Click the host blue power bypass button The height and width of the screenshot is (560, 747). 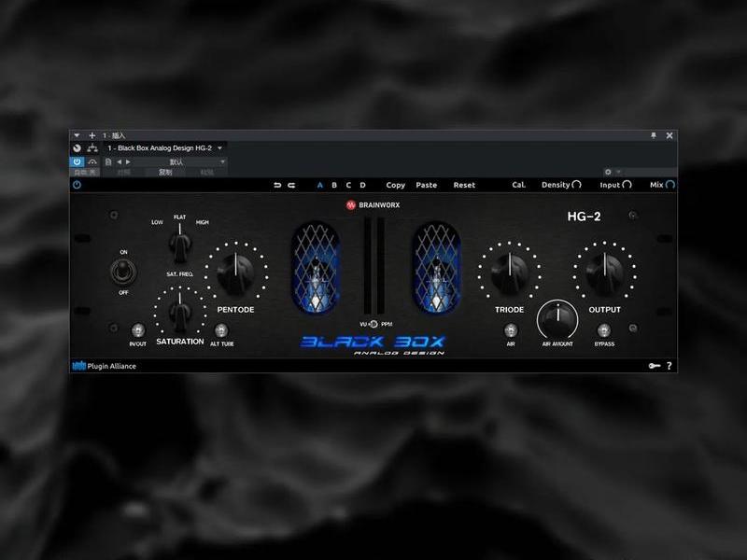(77, 161)
